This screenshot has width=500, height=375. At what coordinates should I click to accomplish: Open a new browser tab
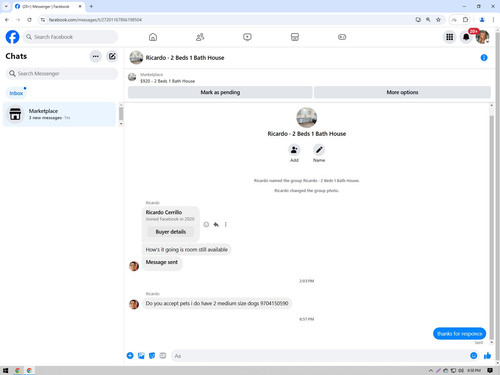91,6
